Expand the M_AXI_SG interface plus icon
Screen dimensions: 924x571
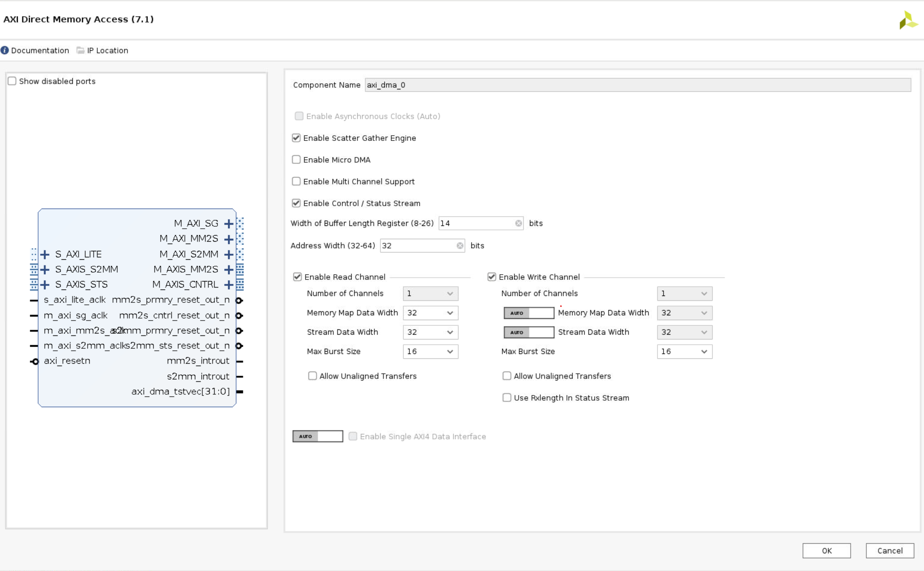point(229,223)
